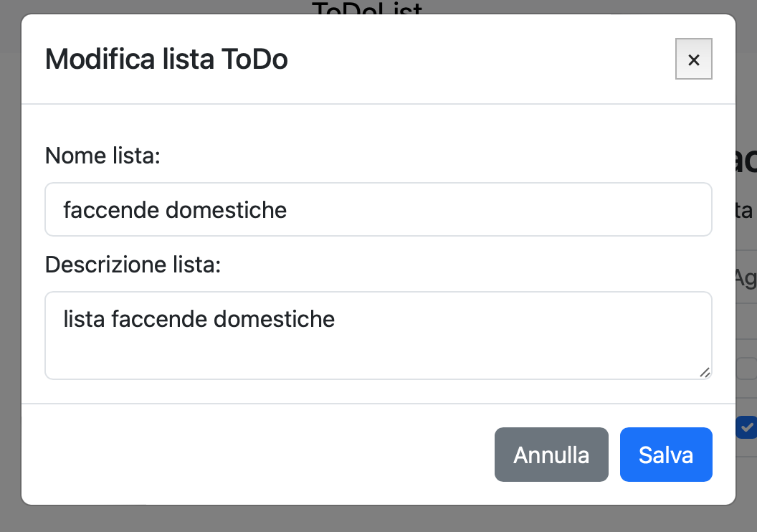
Task: Click the Salva save action
Action: click(x=665, y=454)
